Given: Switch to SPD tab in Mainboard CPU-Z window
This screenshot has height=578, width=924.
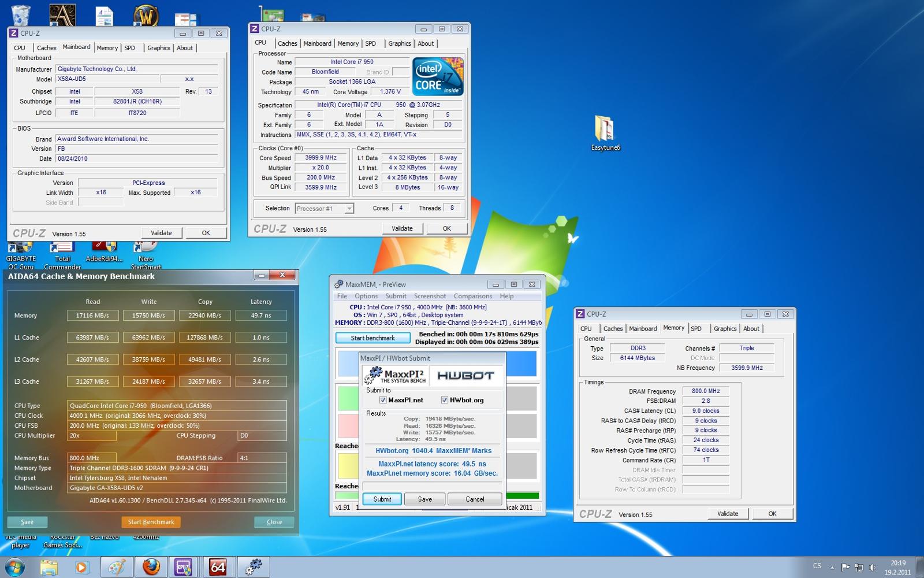Looking at the screenshot, I should (x=130, y=48).
